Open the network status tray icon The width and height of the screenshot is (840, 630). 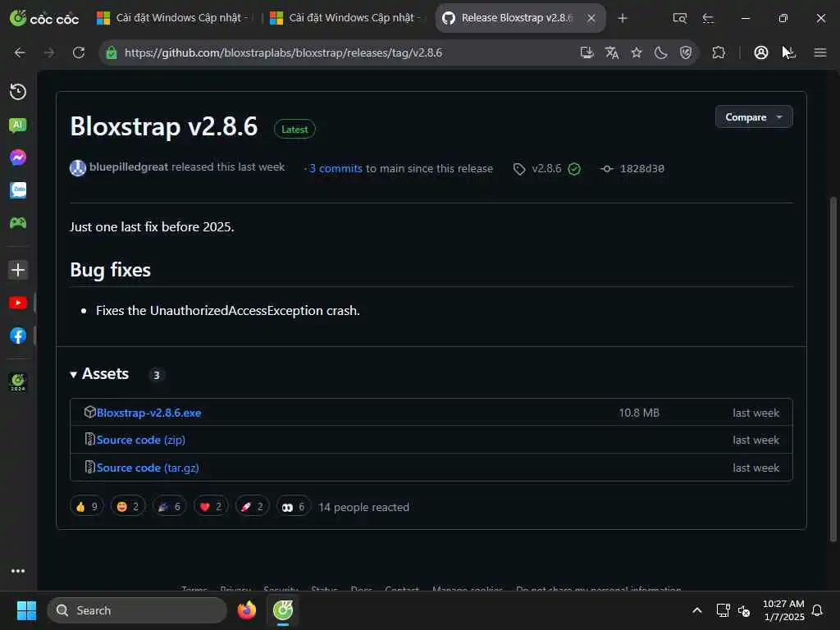click(724, 610)
